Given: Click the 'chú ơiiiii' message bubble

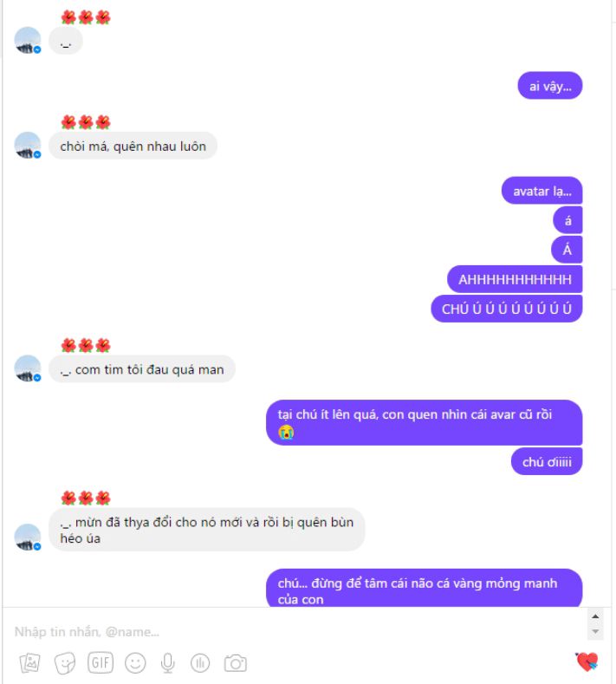Looking at the screenshot, I should click(547, 461).
